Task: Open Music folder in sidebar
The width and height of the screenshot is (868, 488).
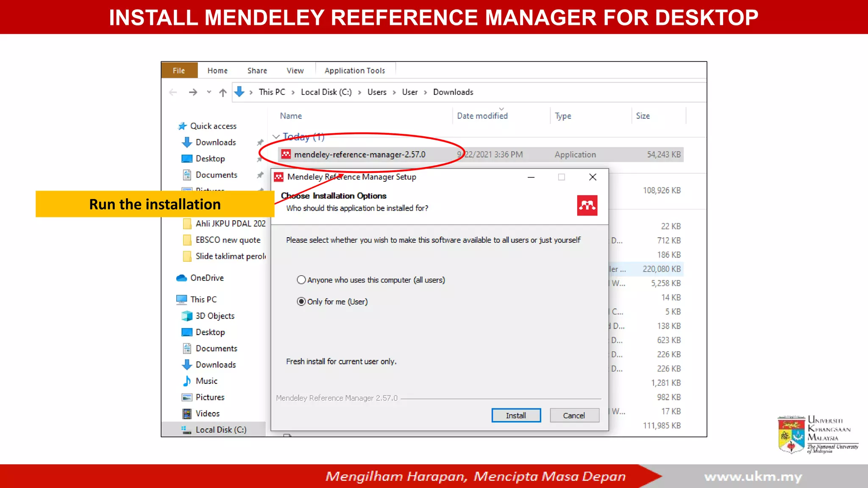Action: (x=206, y=381)
